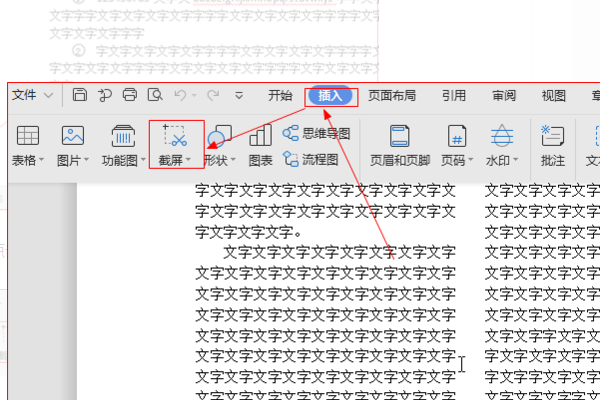Viewport: 600px width, 400px height.
Task: Add a 批注 comment
Action: point(553,145)
